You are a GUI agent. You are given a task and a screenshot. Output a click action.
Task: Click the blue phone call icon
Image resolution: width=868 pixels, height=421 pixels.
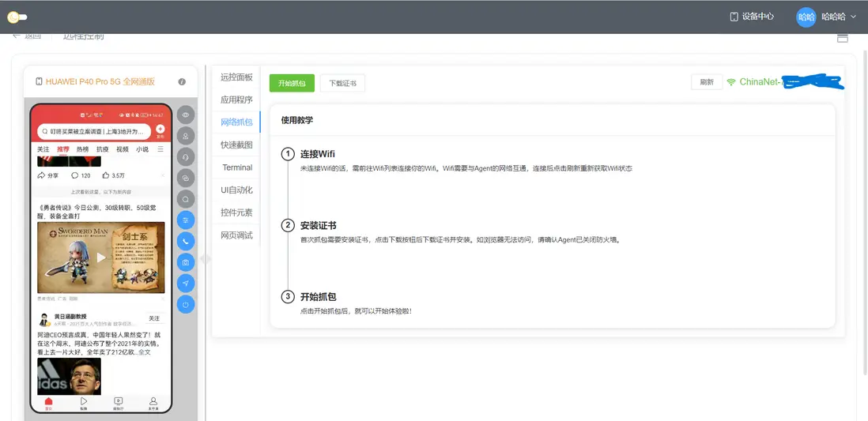point(186,241)
